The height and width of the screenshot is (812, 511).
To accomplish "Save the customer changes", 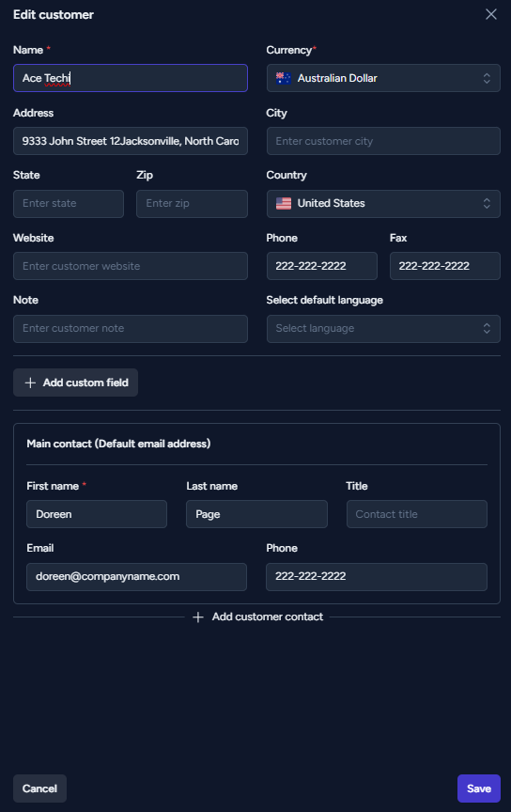I will click(x=479, y=789).
